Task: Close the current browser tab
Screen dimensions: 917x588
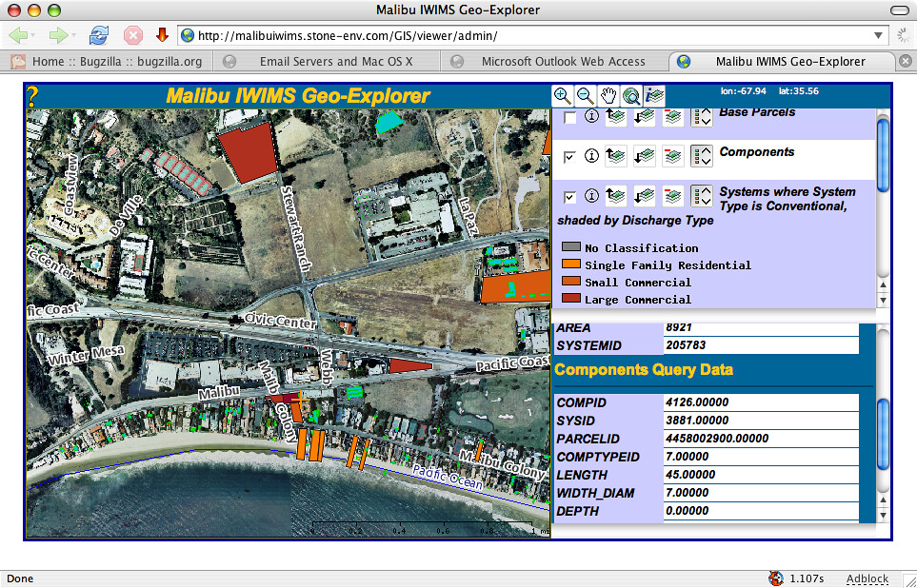Action: (x=905, y=61)
